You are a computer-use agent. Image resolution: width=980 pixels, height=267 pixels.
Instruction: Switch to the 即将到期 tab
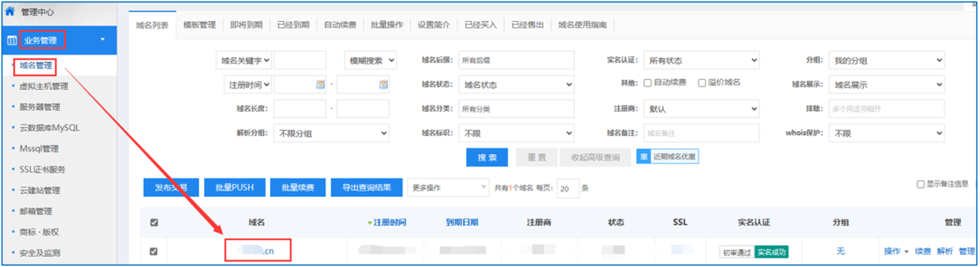tap(246, 25)
